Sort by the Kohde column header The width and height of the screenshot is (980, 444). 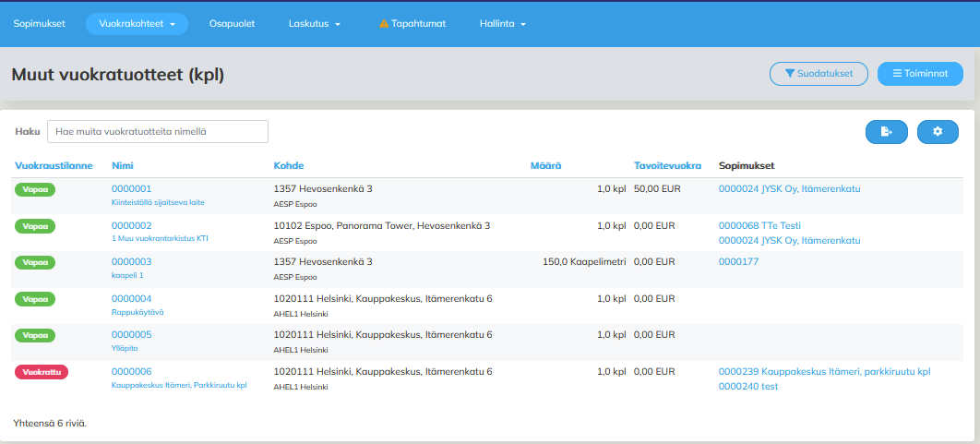tap(288, 166)
